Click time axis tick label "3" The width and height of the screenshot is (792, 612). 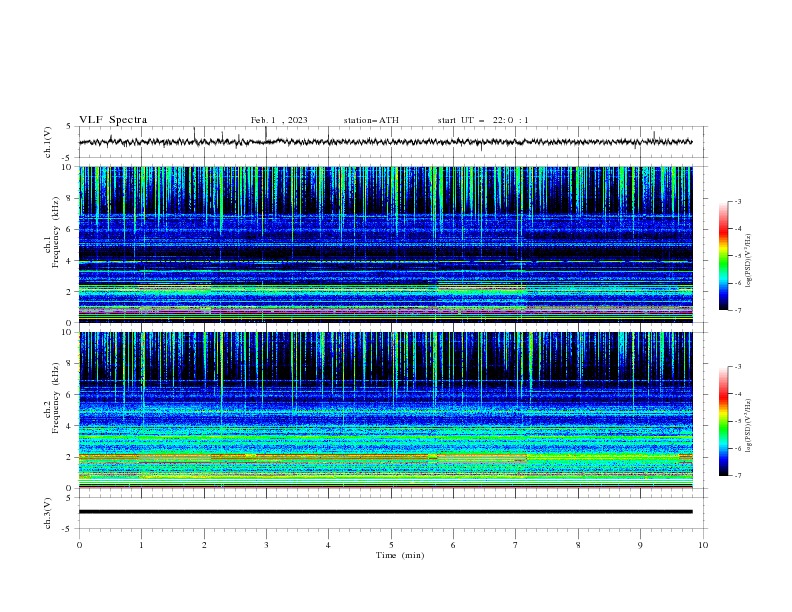click(x=266, y=545)
